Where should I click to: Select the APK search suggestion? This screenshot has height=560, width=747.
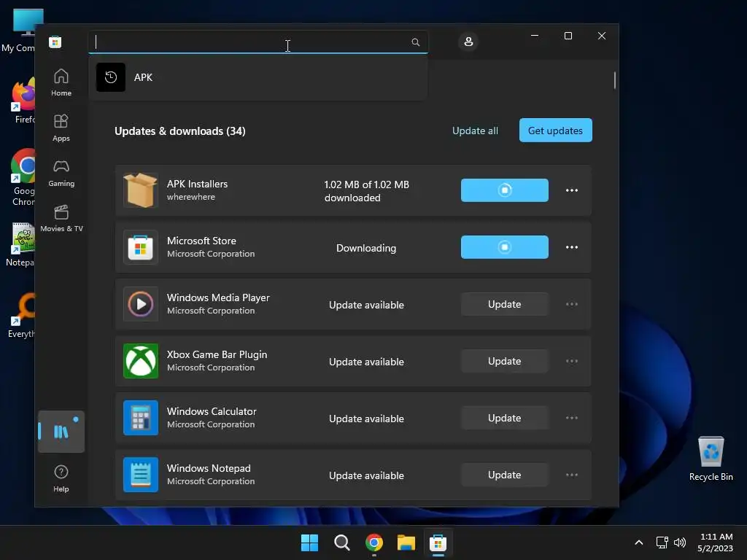point(258,77)
